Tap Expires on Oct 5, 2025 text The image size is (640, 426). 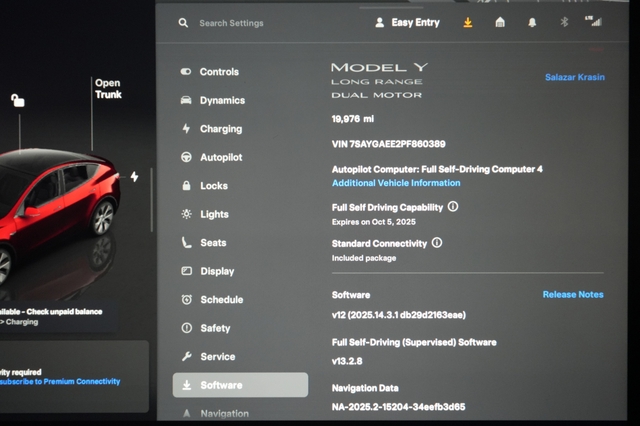pyautogui.click(x=373, y=222)
